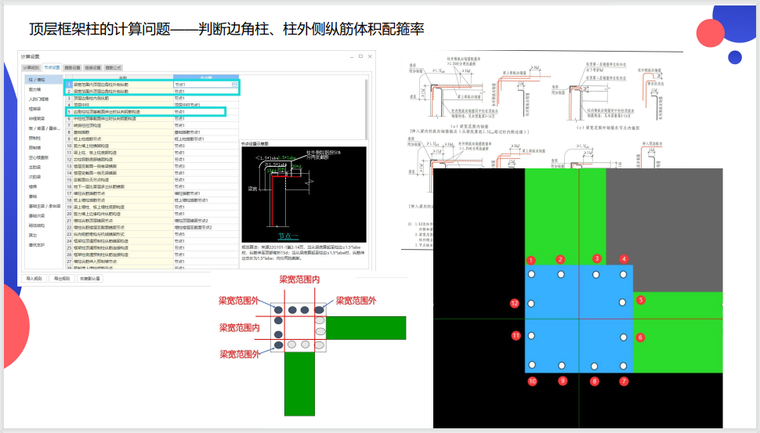This screenshot has height=433, width=760.
Task: Choose 框架梁 from the left list
Action: tap(36, 109)
